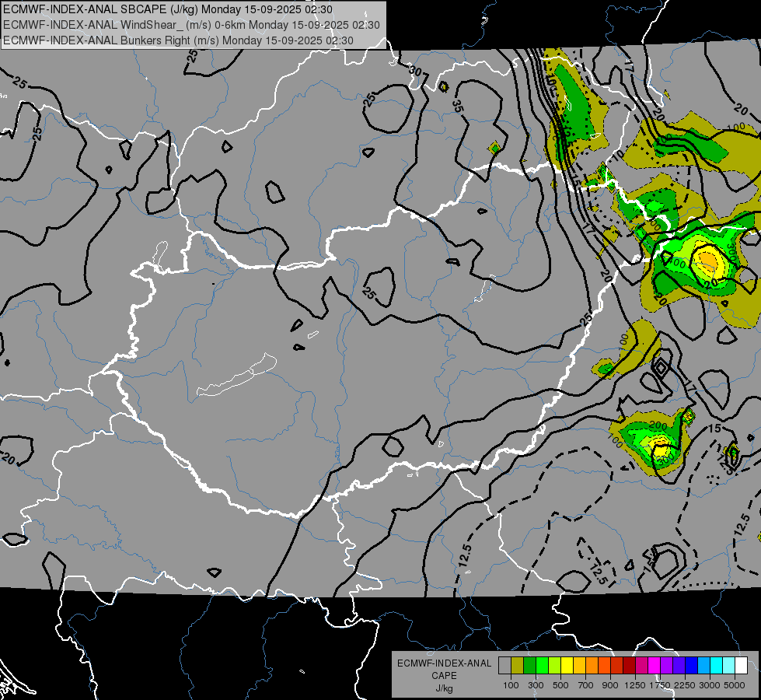Click the bright magenta legend swatch
Image resolution: width=761 pixels, height=700 pixels.
[655, 666]
